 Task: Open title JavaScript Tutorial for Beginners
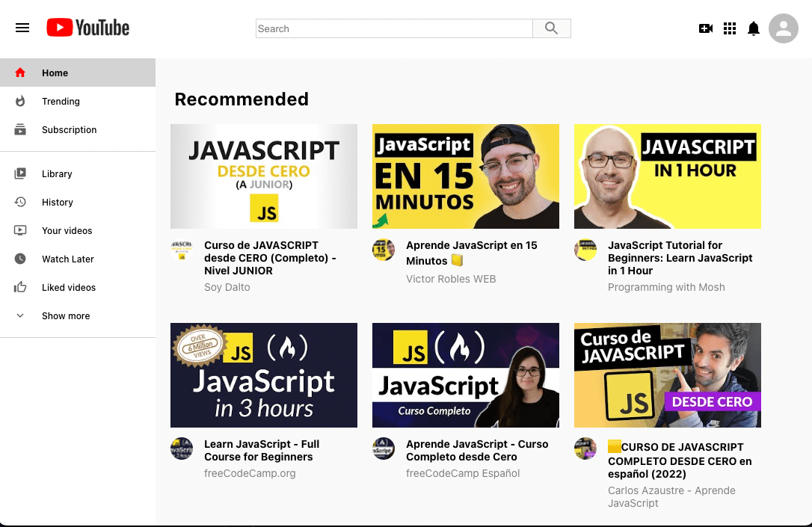(x=680, y=258)
